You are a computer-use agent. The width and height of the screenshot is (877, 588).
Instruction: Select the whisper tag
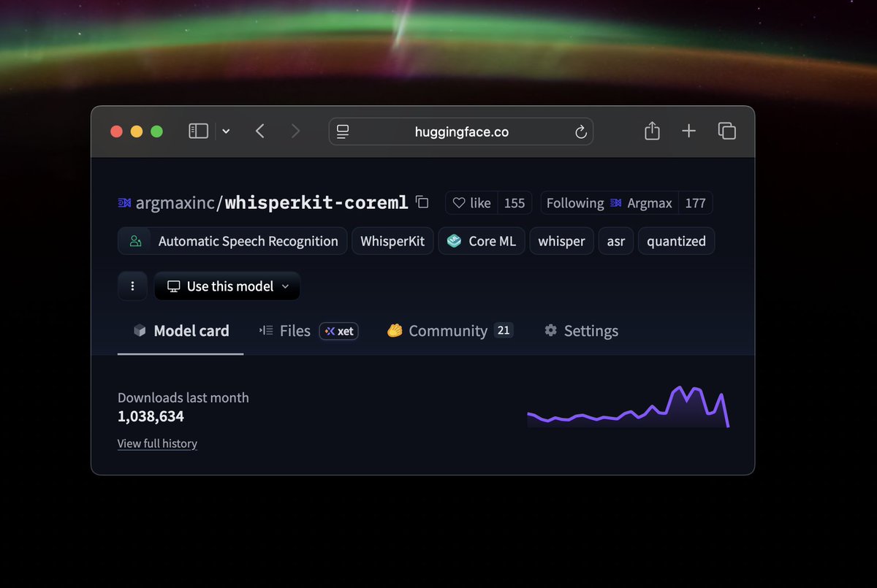[561, 241]
